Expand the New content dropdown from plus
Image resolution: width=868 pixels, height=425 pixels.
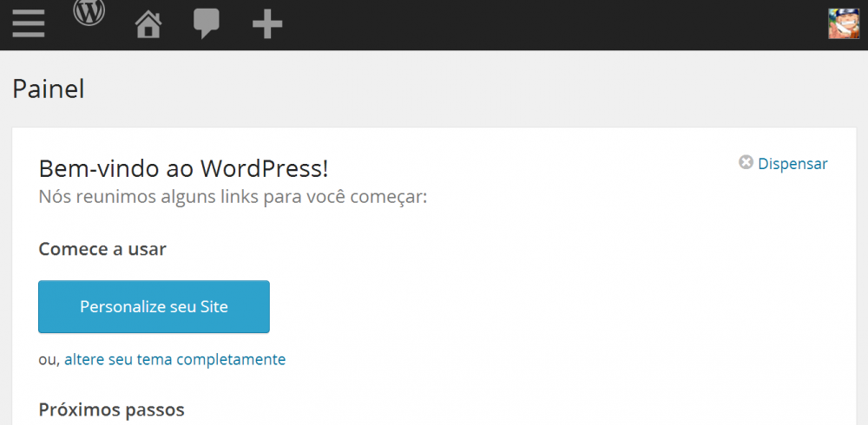(267, 24)
